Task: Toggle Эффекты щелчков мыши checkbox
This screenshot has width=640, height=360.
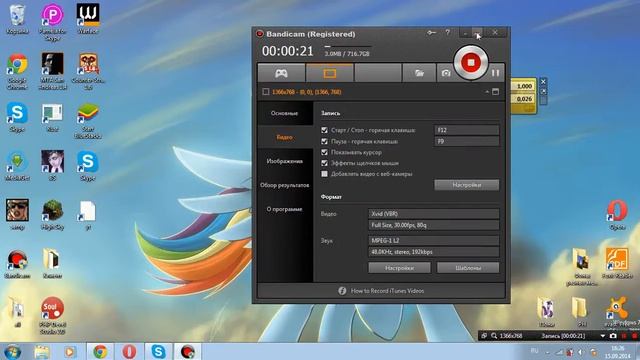Action: point(324,163)
